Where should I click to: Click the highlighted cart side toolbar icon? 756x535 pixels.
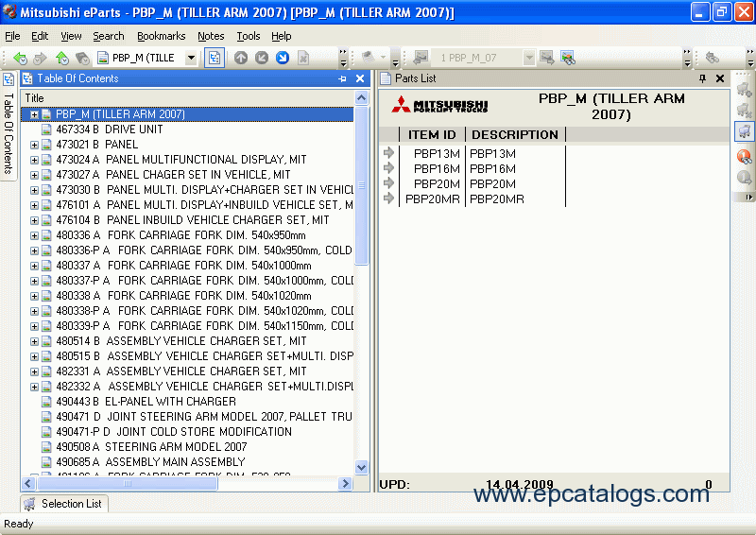click(x=744, y=131)
